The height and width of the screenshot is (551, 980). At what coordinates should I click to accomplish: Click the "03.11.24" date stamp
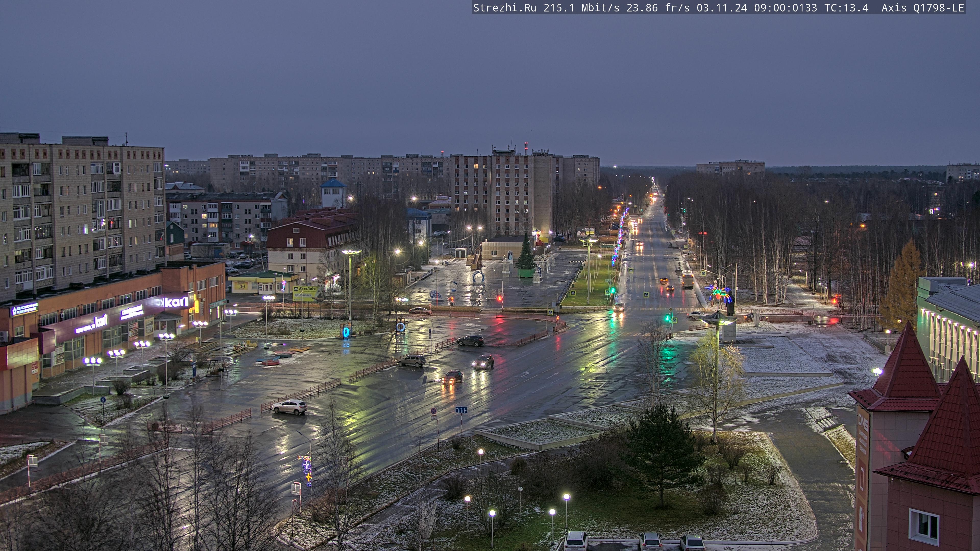[x=722, y=8]
